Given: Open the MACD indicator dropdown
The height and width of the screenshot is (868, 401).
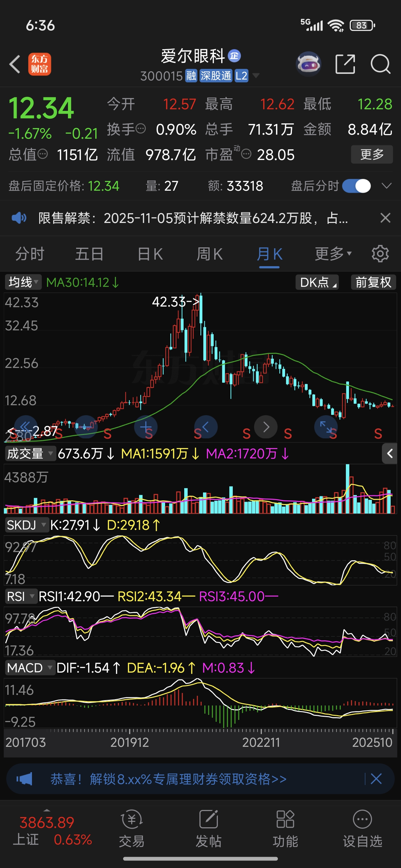Looking at the screenshot, I should click(x=30, y=668).
